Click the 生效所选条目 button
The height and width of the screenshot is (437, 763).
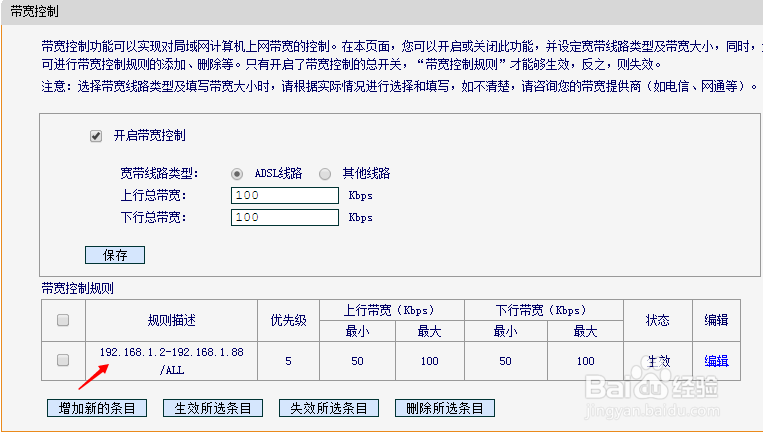213,408
